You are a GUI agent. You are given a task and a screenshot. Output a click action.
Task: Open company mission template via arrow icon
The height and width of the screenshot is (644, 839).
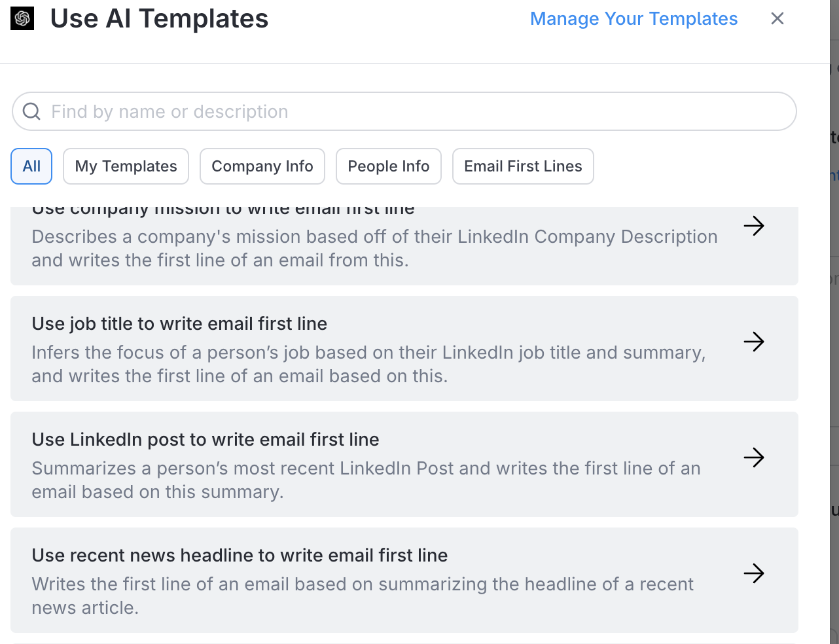[754, 226]
